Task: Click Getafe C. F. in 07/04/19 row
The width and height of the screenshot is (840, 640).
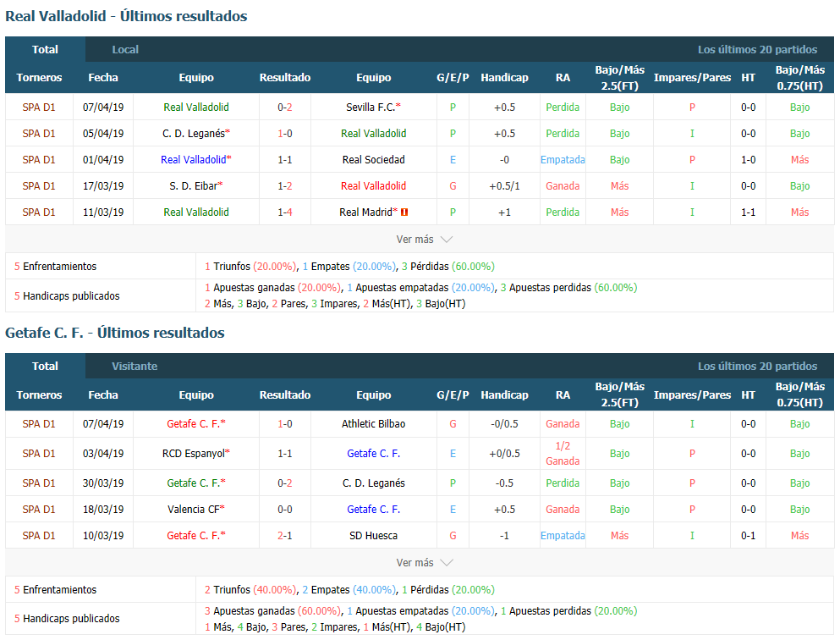Action: [194, 424]
